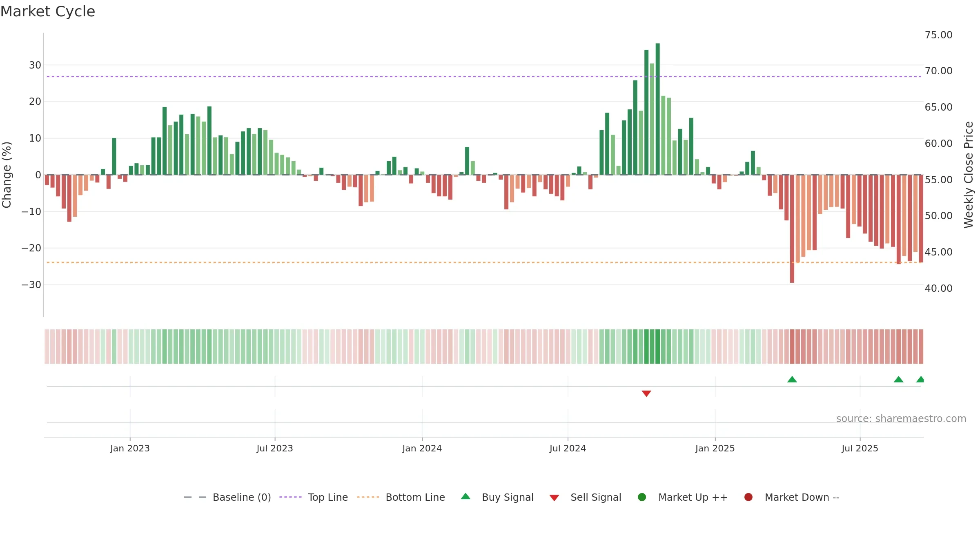This screenshot has height=551, width=980.
Task: Click the red sell signal marker near October 2024
Action: (x=646, y=393)
